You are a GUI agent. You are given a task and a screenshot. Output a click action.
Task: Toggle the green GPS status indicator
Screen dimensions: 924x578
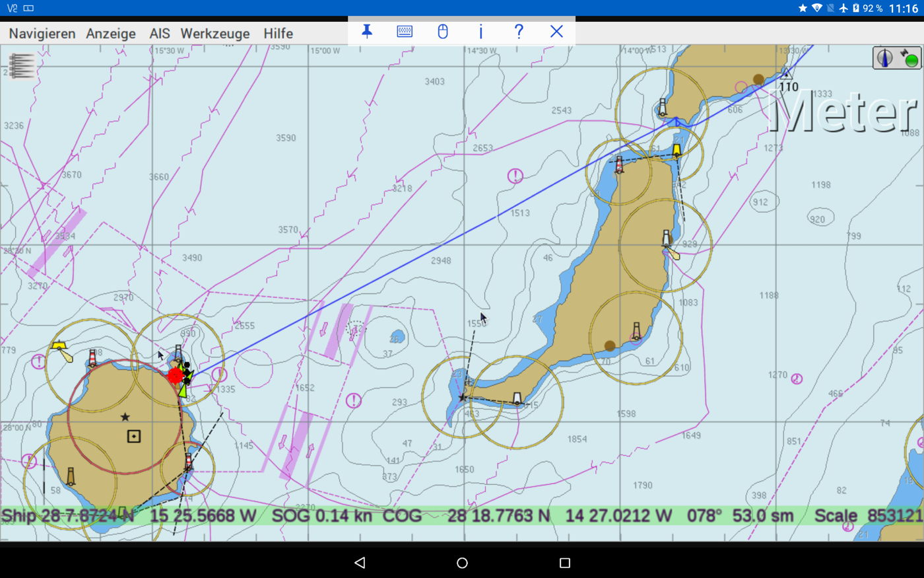[910, 59]
